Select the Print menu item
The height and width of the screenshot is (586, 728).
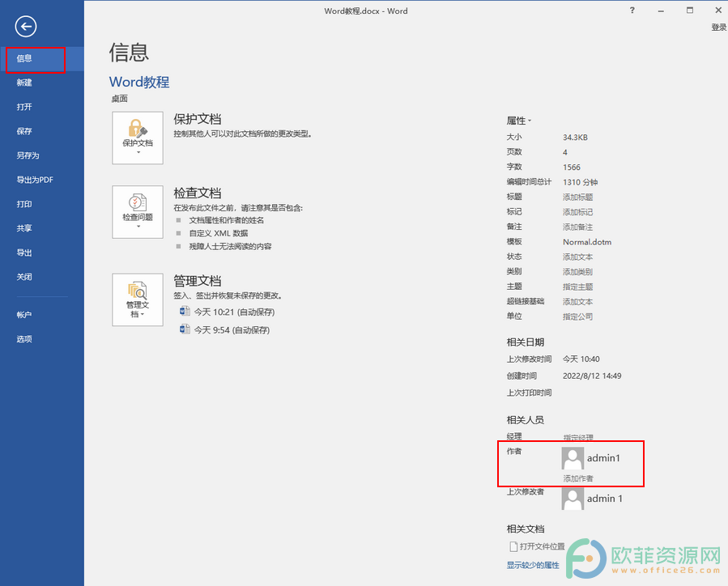coord(42,204)
